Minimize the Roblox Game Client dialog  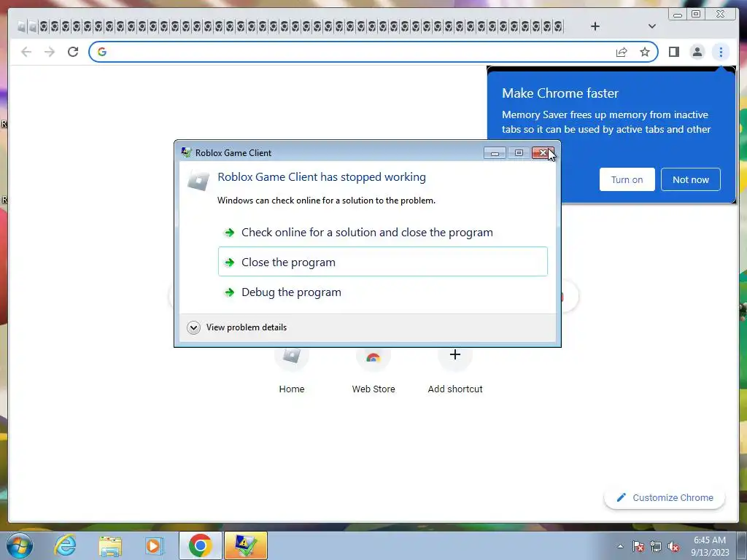tap(495, 153)
